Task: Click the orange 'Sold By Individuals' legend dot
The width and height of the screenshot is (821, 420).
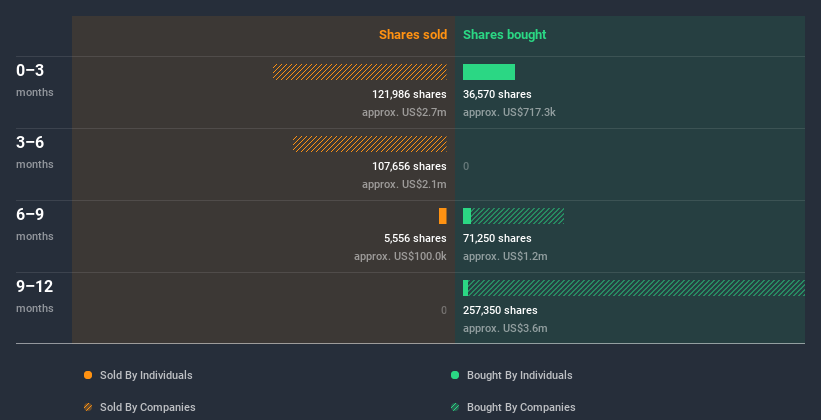Action: coord(88,375)
